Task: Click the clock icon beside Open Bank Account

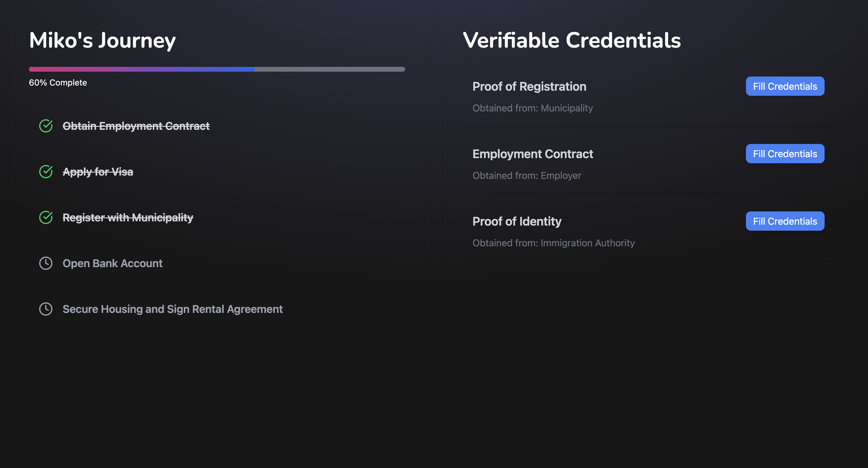Action: coord(46,263)
